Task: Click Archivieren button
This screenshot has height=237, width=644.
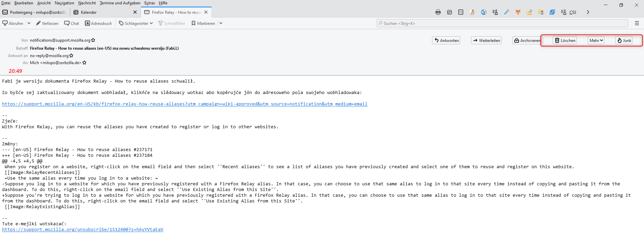Action: (x=527, y=40)
